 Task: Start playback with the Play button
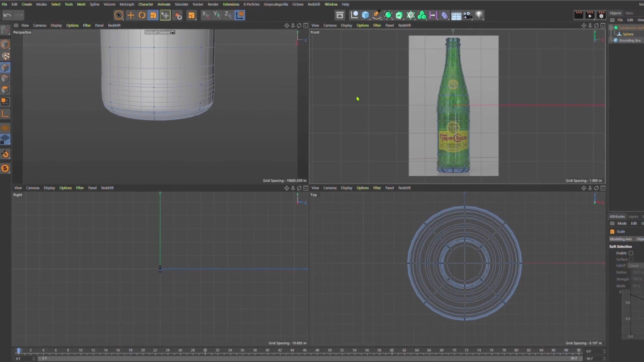click(590, 15)
